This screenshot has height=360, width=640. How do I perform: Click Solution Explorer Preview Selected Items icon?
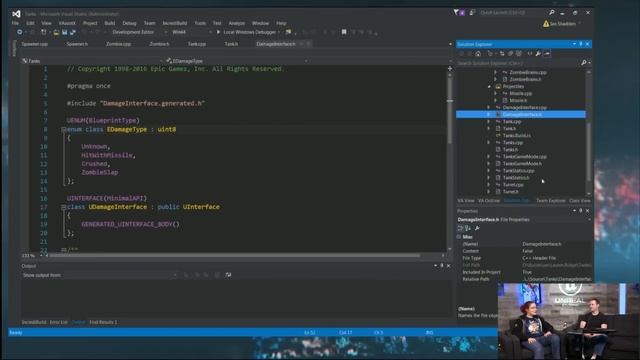point(547,53)
